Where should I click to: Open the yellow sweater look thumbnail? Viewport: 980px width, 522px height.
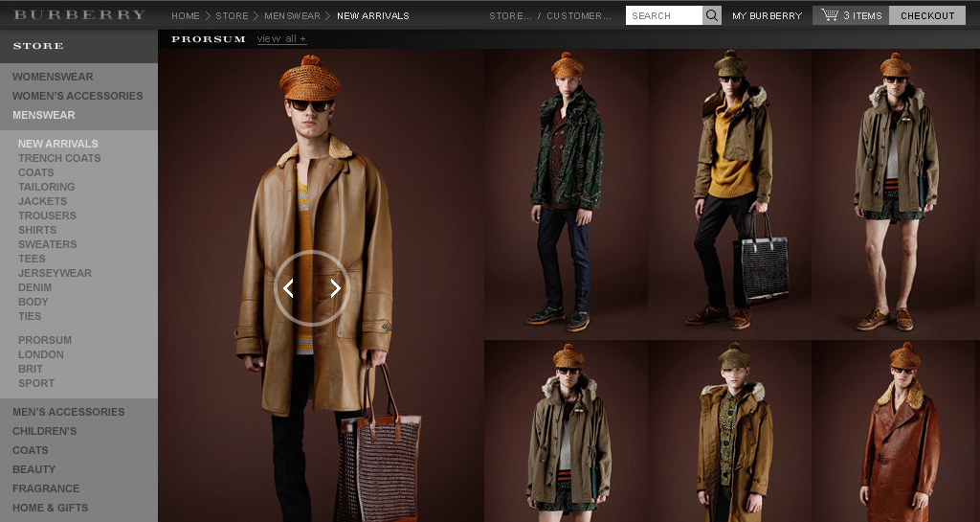point(730,192)
